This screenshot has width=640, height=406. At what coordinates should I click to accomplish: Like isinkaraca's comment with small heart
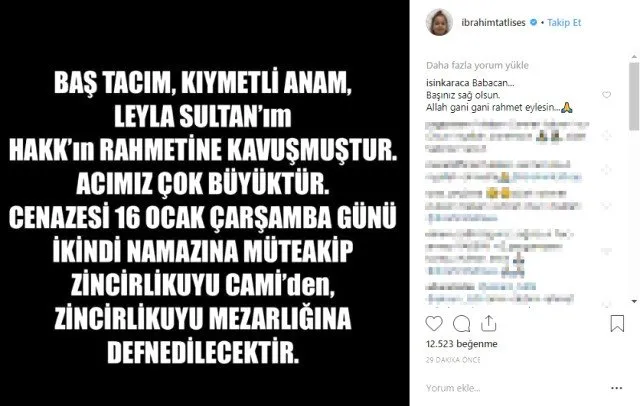607,95
